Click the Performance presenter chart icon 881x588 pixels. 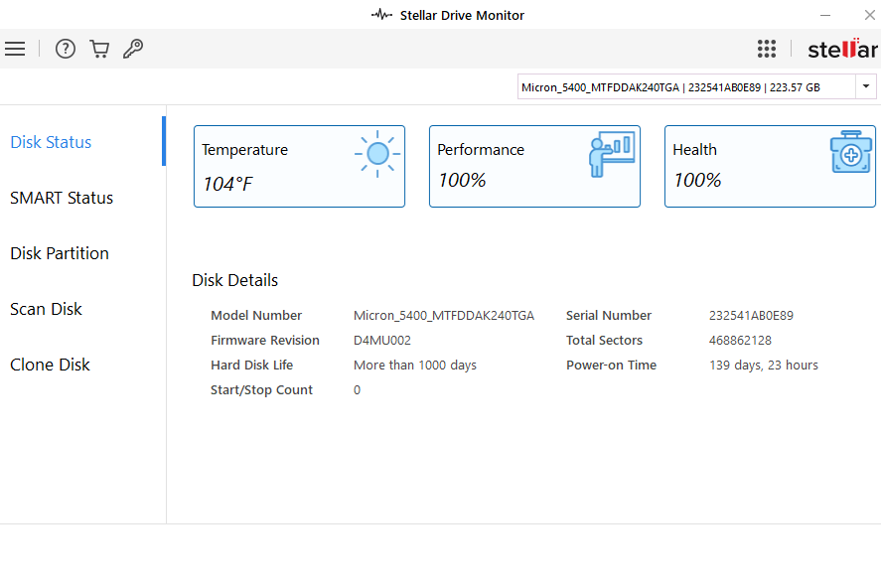[612, 154]
